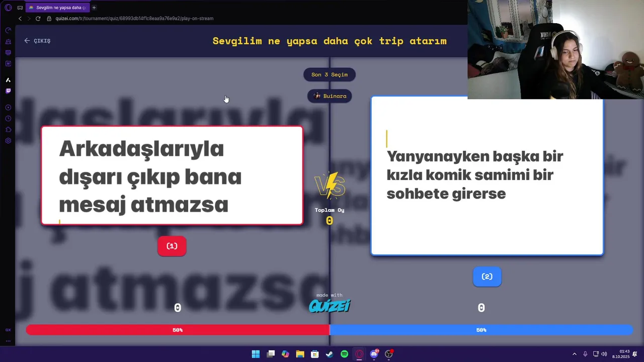
Task: Open the GX Cleaner sidebar icon
Action: coord(8,41)
